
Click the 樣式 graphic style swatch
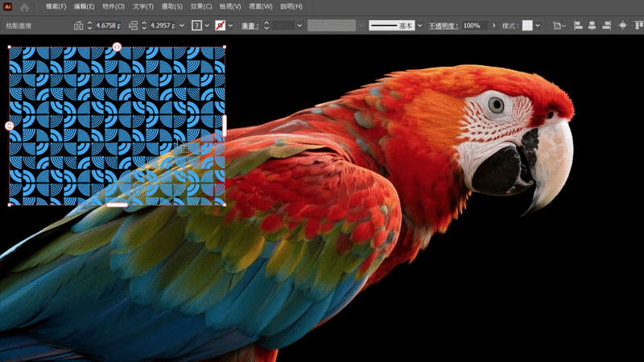(527, 26)
